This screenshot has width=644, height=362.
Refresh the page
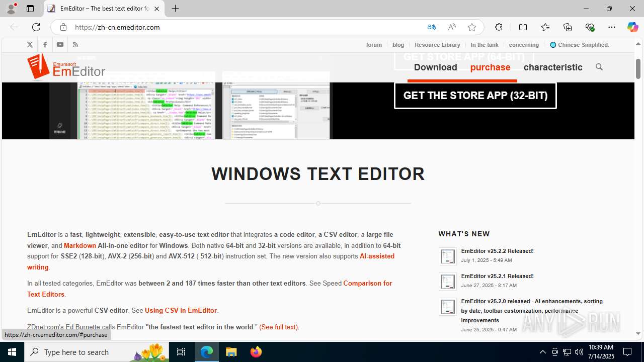[x=36, y=27]
